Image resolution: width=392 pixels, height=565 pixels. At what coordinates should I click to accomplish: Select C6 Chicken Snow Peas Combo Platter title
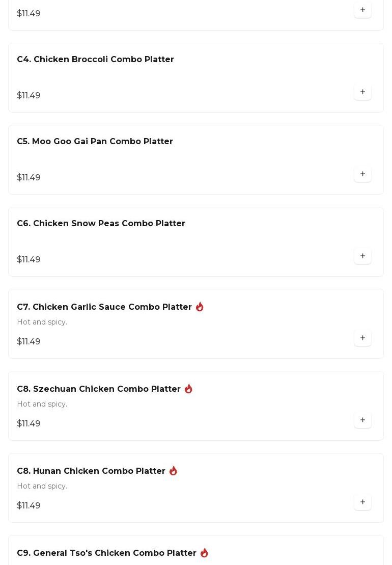101,224
